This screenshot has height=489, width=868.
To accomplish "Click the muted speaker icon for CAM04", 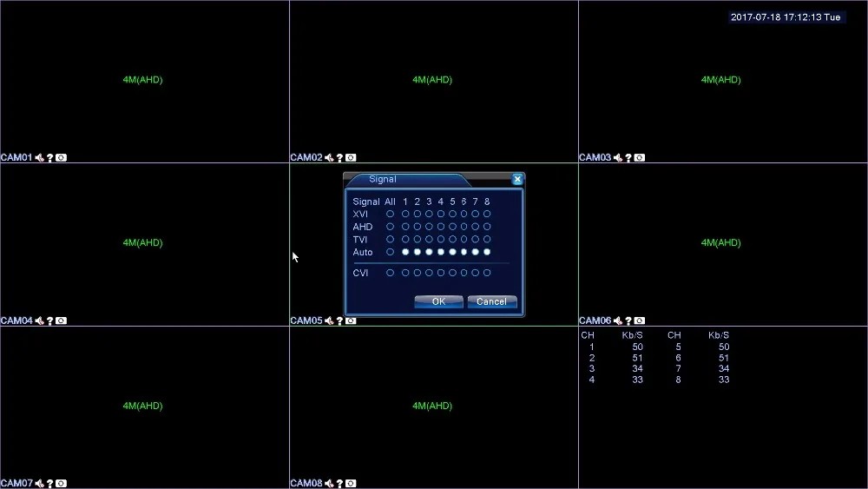I will click(39, 320).
